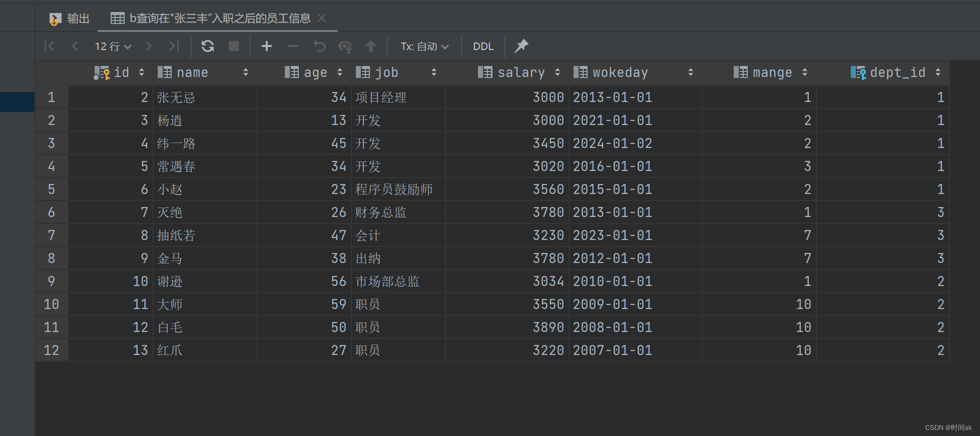Go to next page arrow
980x436 pixels.
148,46
